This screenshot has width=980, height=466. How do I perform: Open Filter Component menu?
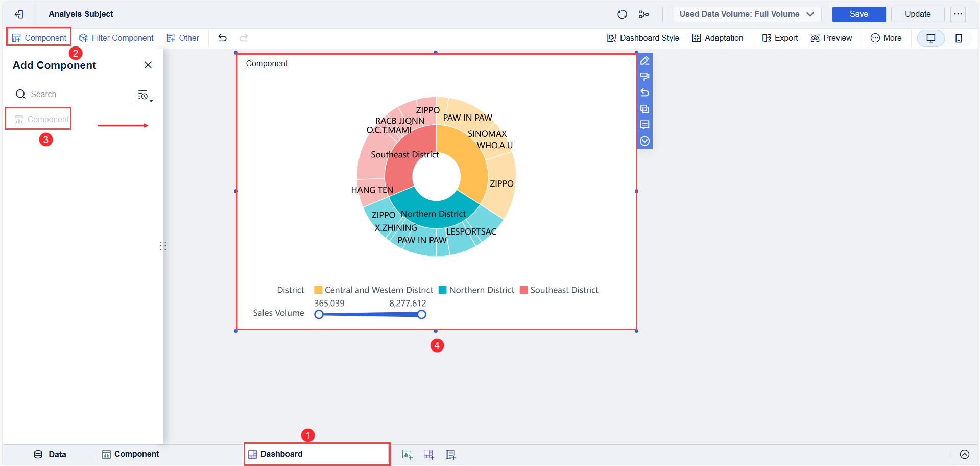[116, 38]
